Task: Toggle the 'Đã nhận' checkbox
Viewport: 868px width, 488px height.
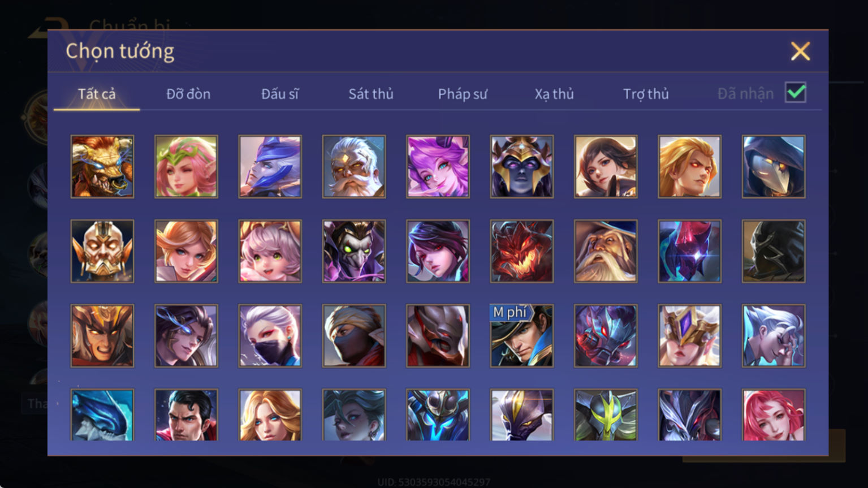Action: point(796,92)
